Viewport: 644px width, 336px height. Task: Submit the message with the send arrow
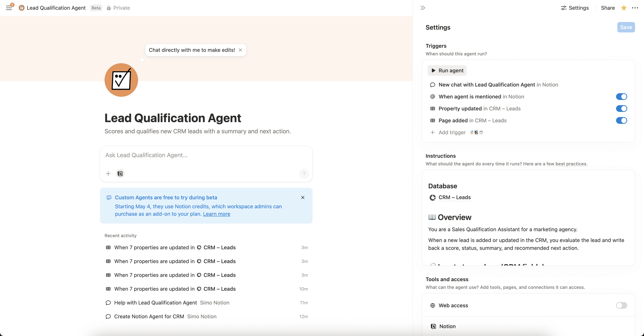pyautogui.click(x=304, y=173)
